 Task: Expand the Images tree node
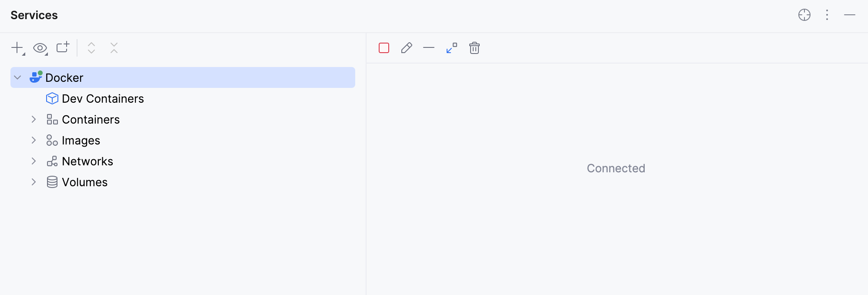click(x=34, y=140)
